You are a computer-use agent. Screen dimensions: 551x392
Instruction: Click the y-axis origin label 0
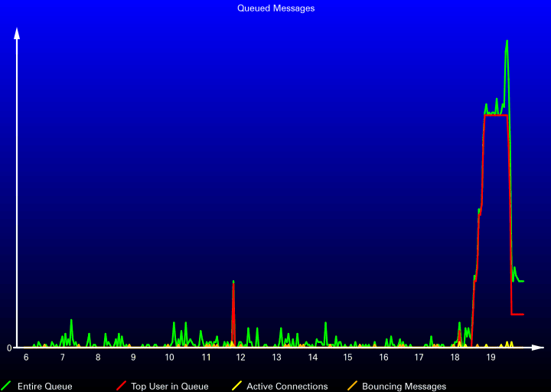[9, 348]
